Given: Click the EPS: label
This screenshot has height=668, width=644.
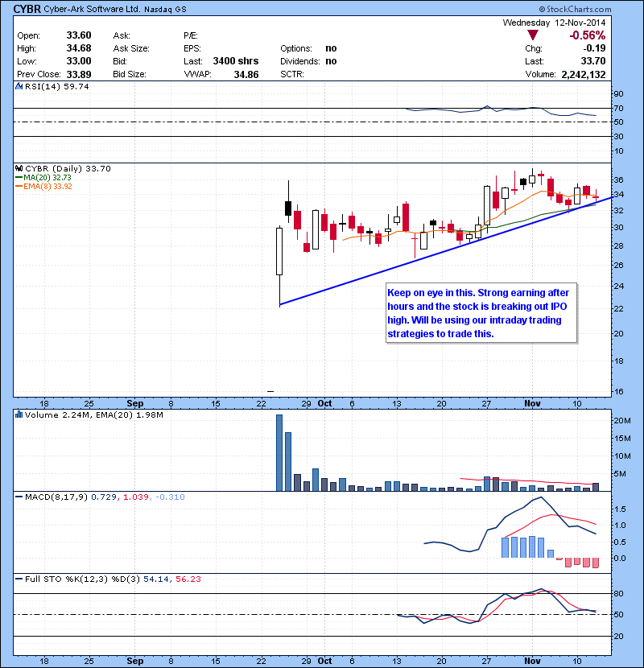Looking at the screenshot, I should [192, 48].
